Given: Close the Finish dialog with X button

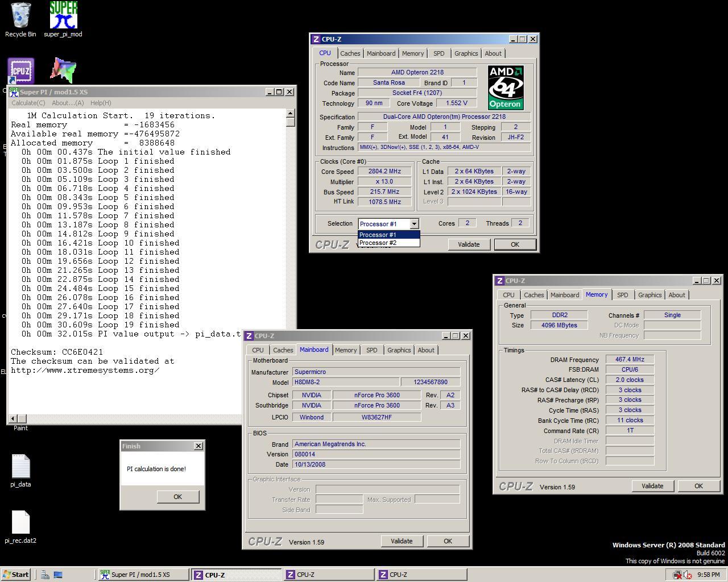Looking at the screenshot, I should tap(198, 446).
